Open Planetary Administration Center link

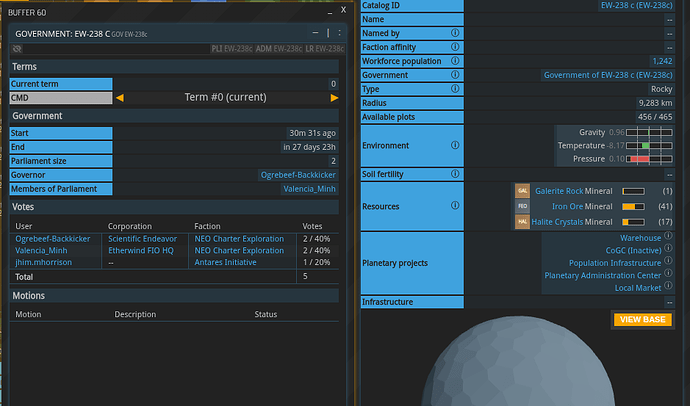click(602, 275)
